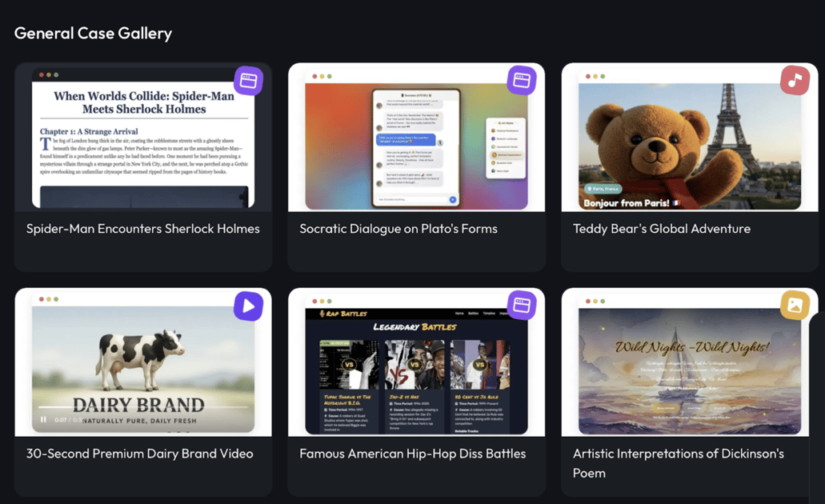Click webpage badge icon on Hip-Hop Diss Battles card
Viewport: 825px width, 504px height.
pos(522,306)
